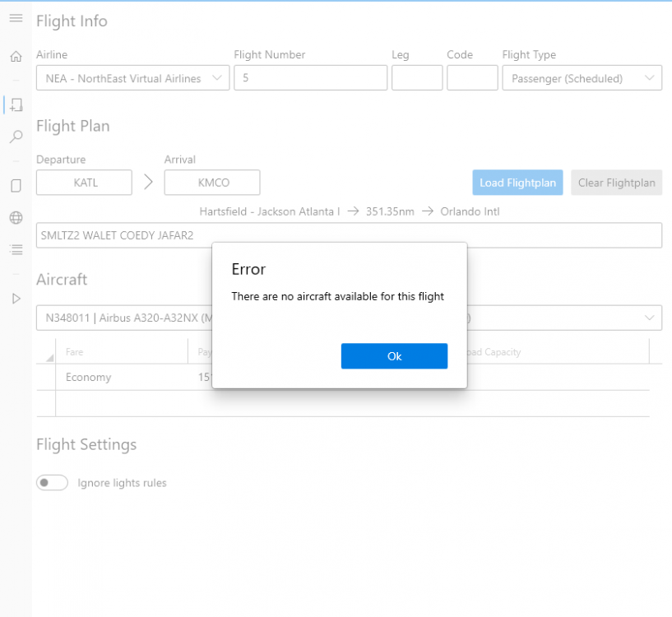Image resolution: width=672 pixels, height=617 pixels.
Task: Open the Flight Type dropdown
Action: click(582, 78)
